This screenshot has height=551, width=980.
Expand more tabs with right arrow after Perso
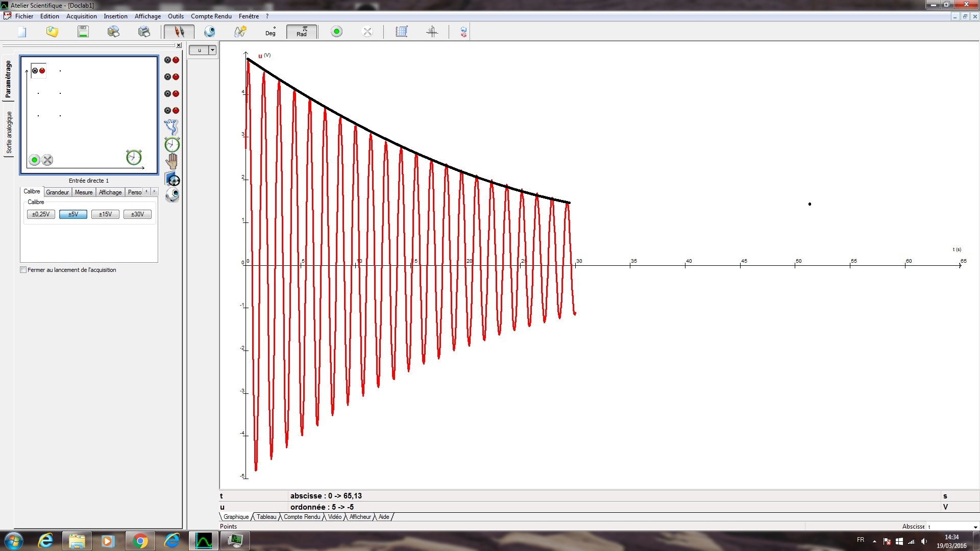[x=155, y=191]
